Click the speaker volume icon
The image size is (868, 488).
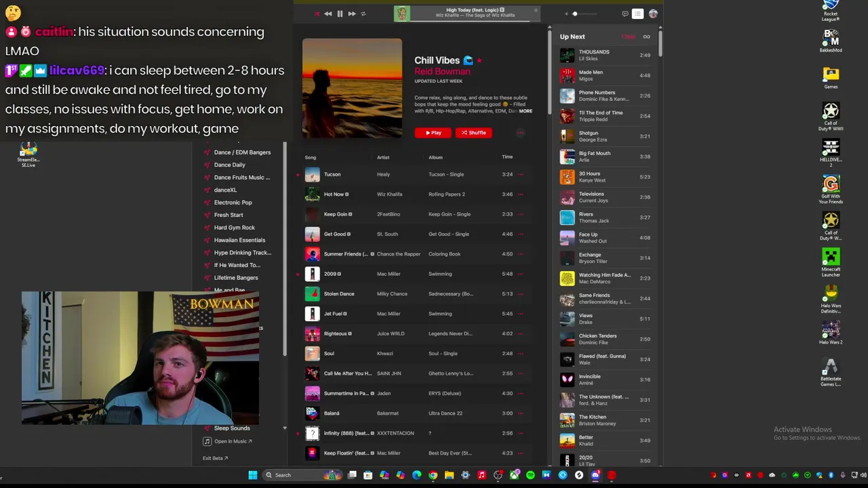click(x=566, y=14)
